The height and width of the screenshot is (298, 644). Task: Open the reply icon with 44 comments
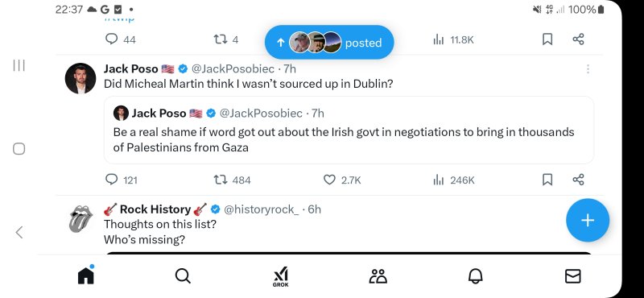tap(111, 39)
